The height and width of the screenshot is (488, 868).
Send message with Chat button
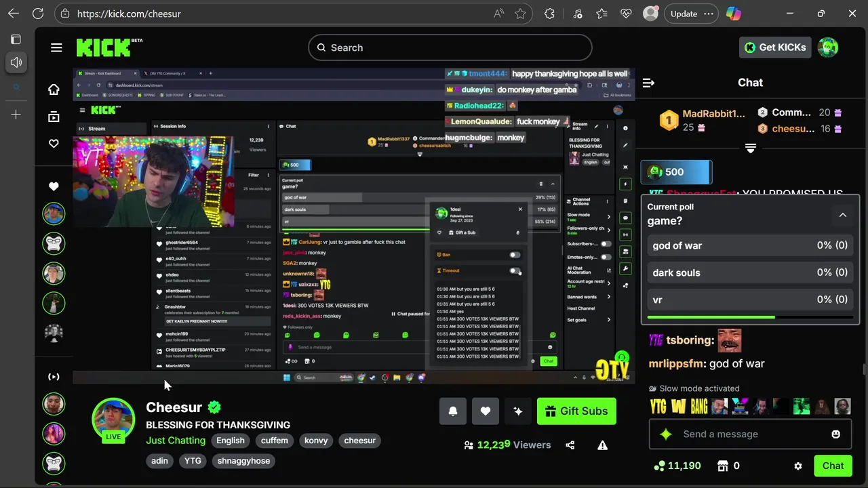point(833,466)
